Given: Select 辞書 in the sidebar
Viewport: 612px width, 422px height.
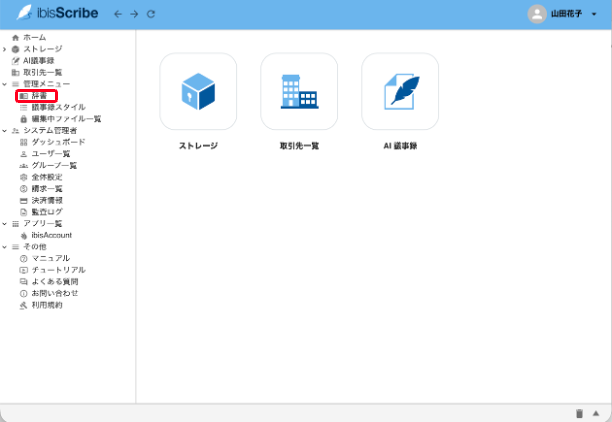Looking at the screenshot, I should click(x=39, y=96).
